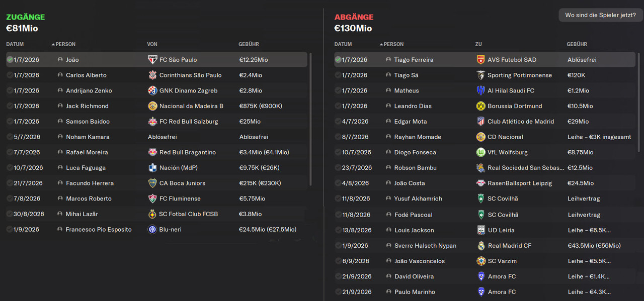Select the Diogo Fonseca departure row
The height and width of the screenshot is (301, 644).
tap(485, 152)
